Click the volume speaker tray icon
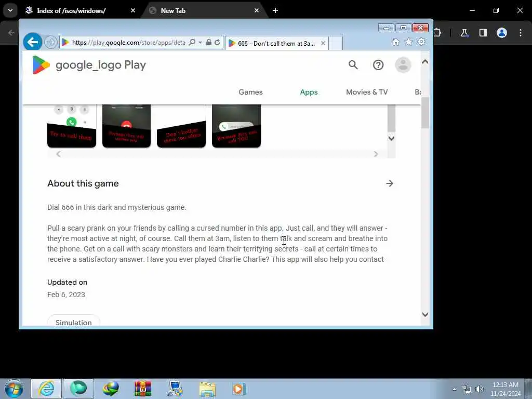This screenshot has width=532, height=399. [479, 389]
